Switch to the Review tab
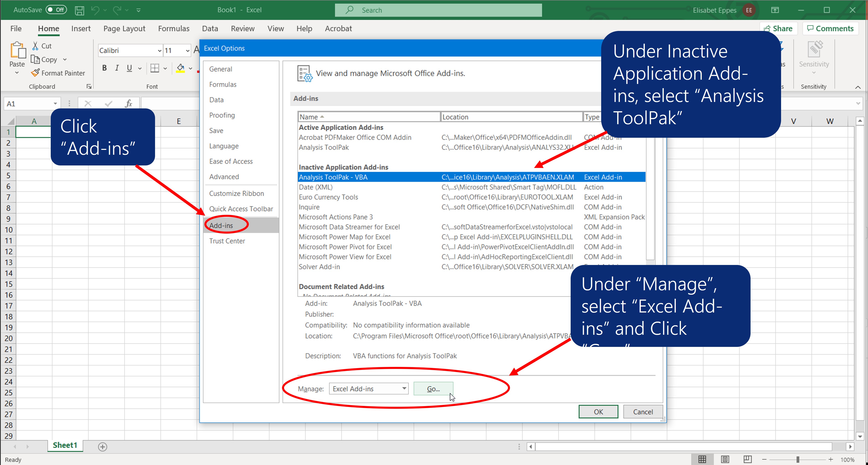 pyautogui.click(x=243, y=29)
